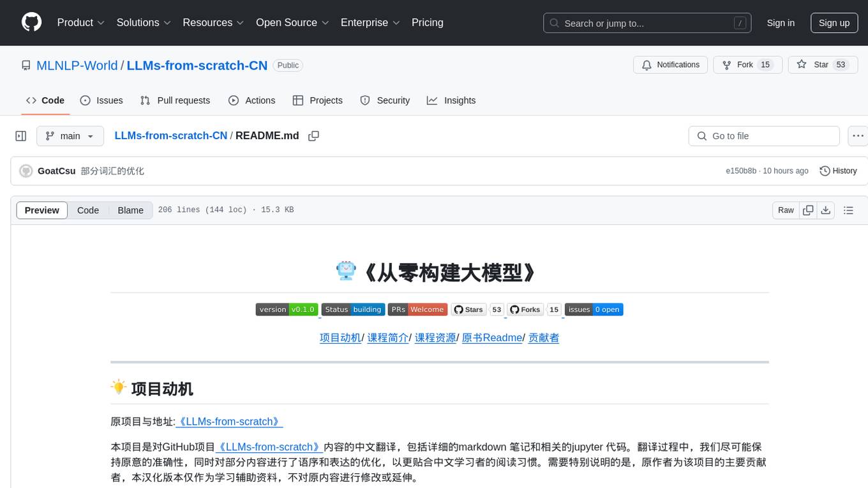Open the LLMs-from-scratch-CN breadcrumb folder link
The width and height of the screenshot is (868, 488).
pyautogui.click(x=171, y=135)
